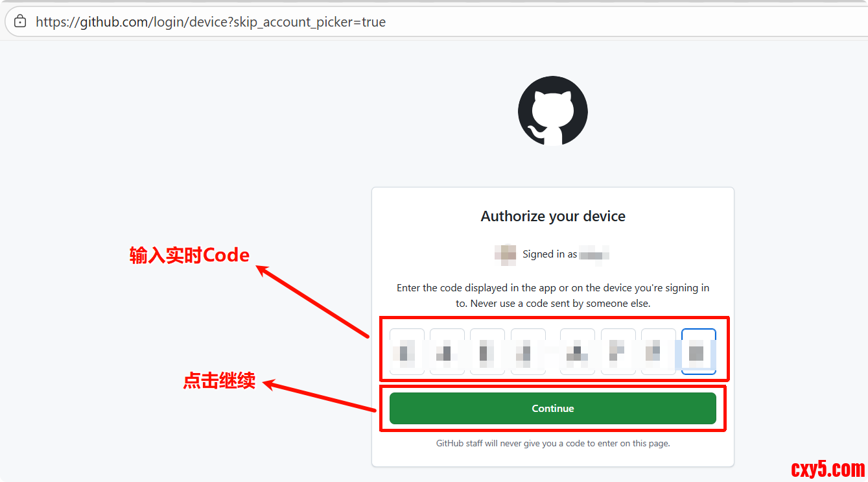Click the second code digit box

coord(447,352)
